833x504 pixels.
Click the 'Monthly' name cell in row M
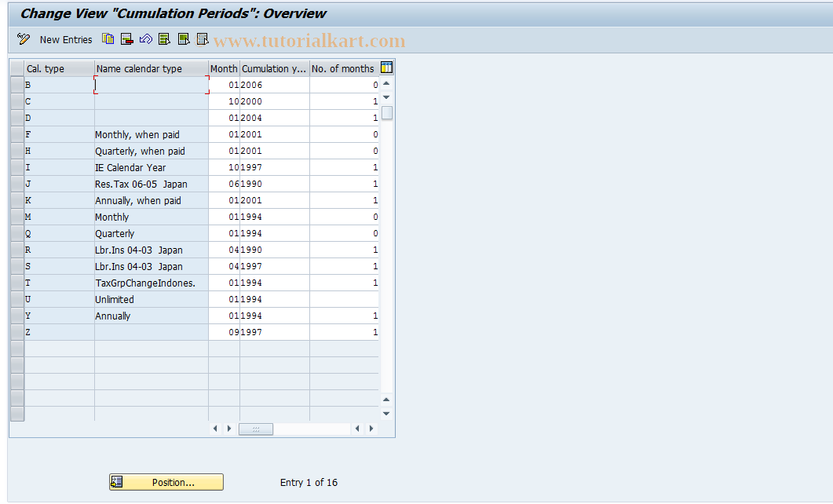click(x=152, y=217)
